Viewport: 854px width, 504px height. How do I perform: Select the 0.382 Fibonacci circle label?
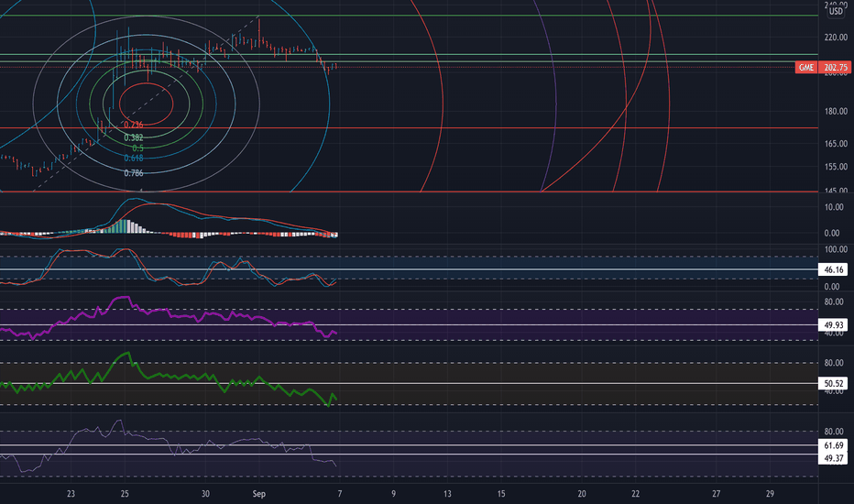134,137
